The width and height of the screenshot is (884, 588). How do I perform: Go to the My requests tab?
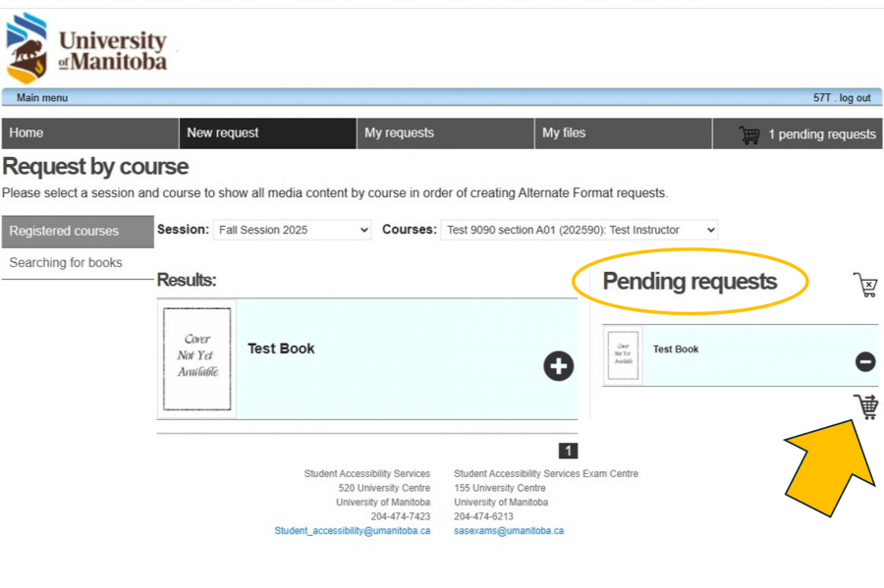tap(399, 134)
